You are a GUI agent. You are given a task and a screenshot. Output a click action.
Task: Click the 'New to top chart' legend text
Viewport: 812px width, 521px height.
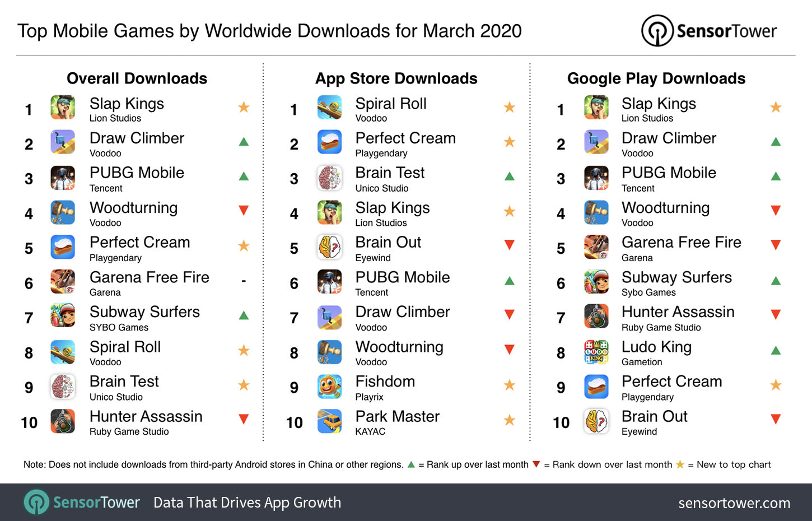(734, 464)
